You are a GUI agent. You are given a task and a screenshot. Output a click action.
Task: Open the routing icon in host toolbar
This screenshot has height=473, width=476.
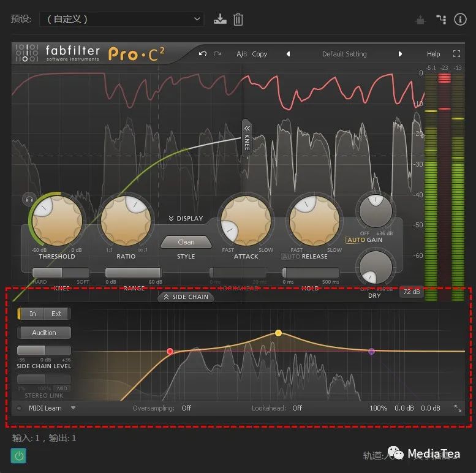tap(441, 20)
